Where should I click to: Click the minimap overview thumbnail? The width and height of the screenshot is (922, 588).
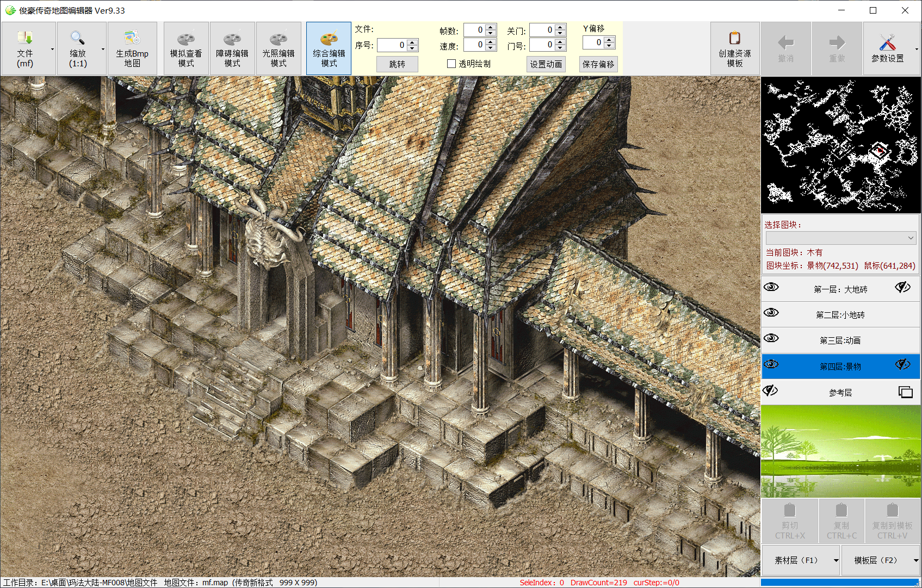click(x=841, y=145)
